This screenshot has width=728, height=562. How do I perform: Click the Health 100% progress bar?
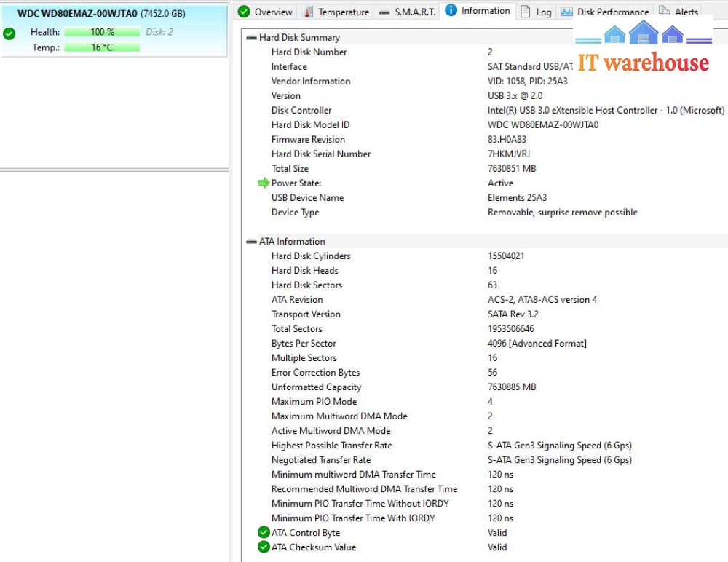point(102,32)
